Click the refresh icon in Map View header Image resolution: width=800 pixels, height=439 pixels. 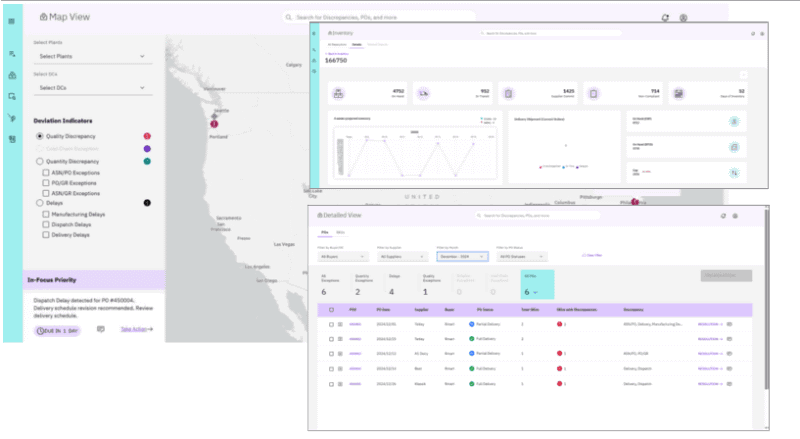665,18
